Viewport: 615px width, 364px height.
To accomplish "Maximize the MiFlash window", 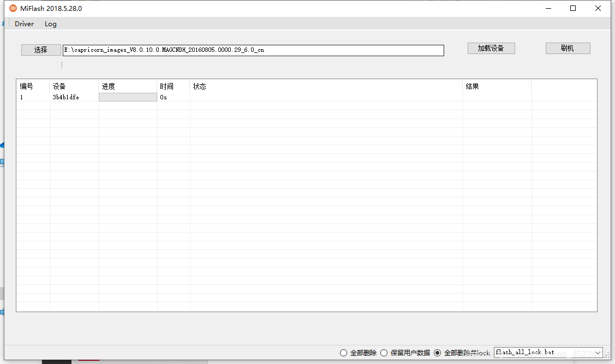I will click(x=573, y=8).
